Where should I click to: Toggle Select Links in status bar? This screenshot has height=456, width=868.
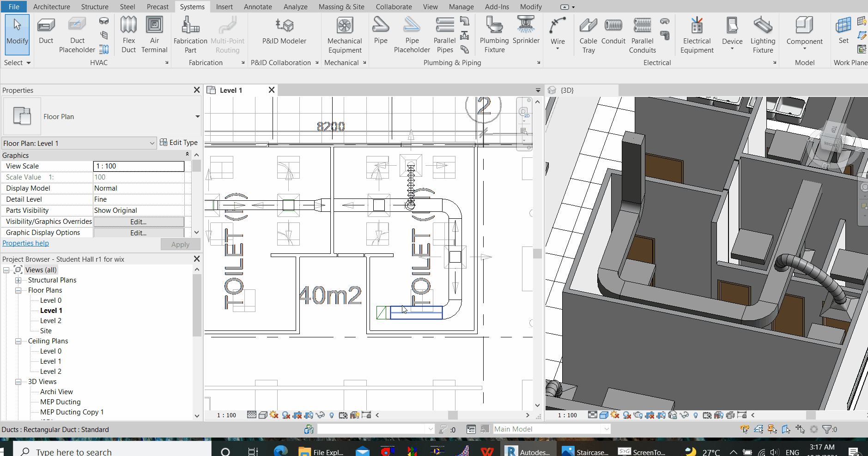click(x=745, y=429)
